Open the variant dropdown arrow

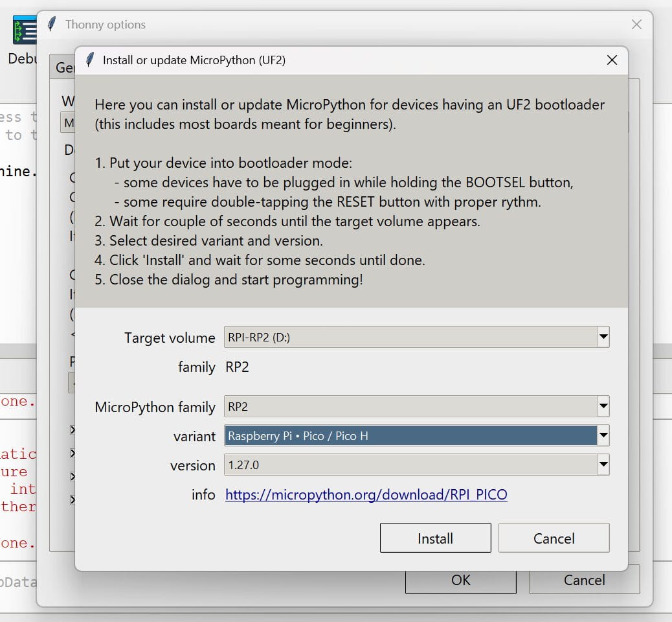tap(603, 435)
